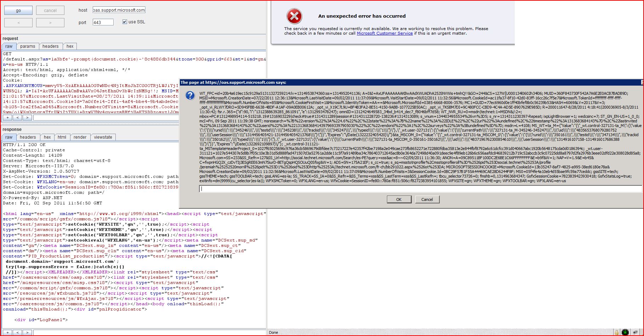Viewport: 644px width, 336px height.
Task: Click the 'HTTP/1.1 200 OK' response line
Action: point(24,145)
